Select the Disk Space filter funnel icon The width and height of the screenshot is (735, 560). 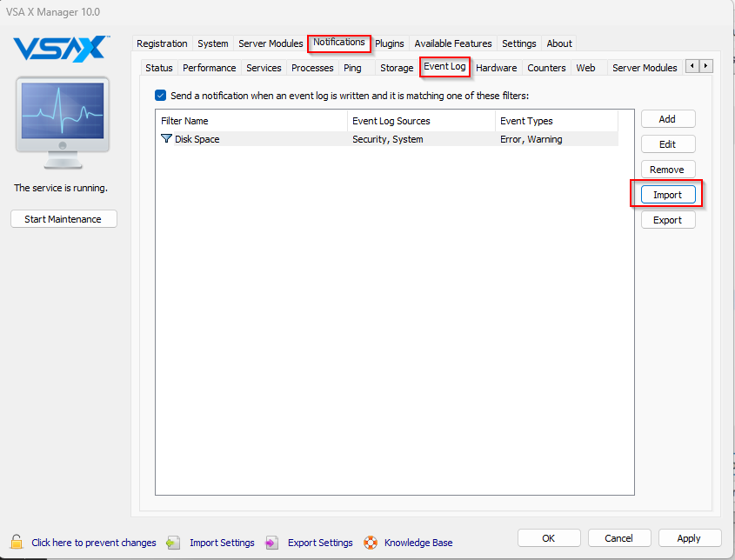click(166, 139)
